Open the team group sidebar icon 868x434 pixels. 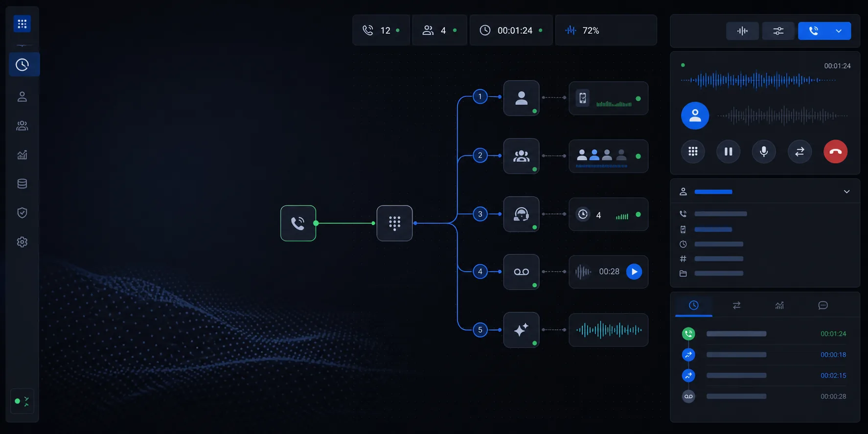click(x=22, y=126)
